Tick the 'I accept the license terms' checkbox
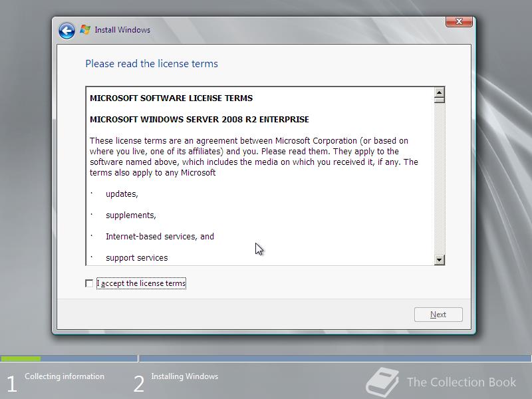Screen dimensions: 532x399 pos(89,283)
